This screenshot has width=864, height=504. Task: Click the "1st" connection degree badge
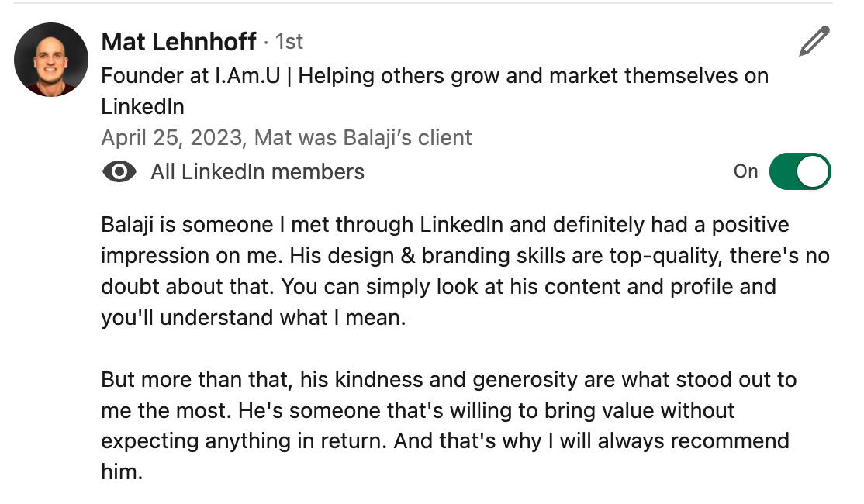click(289, 41)
